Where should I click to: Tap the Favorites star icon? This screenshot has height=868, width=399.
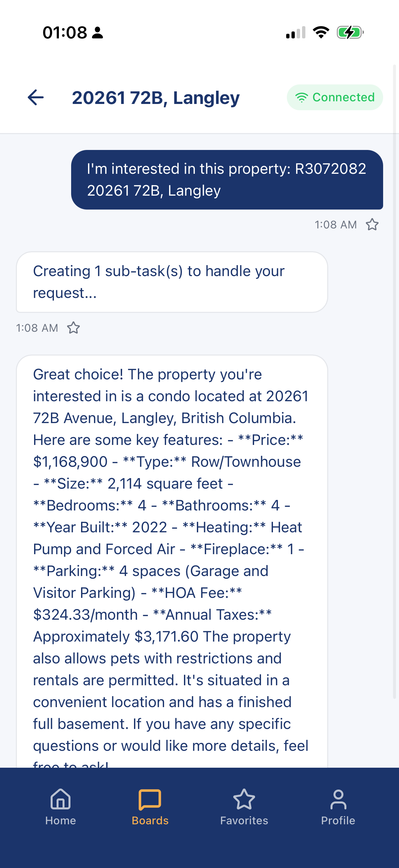pyautogui.click(x=244, y=799)
